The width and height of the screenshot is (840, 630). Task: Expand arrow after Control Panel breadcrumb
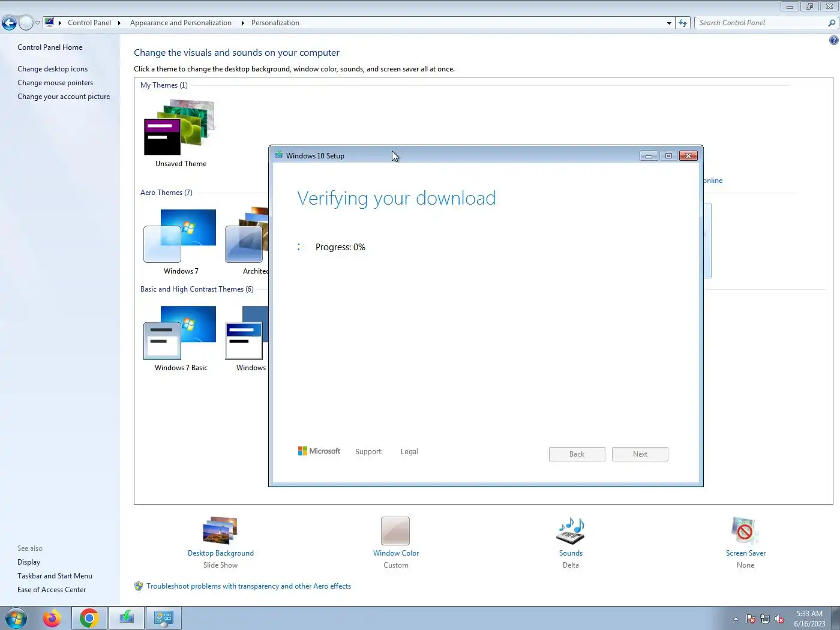(119, 23)
